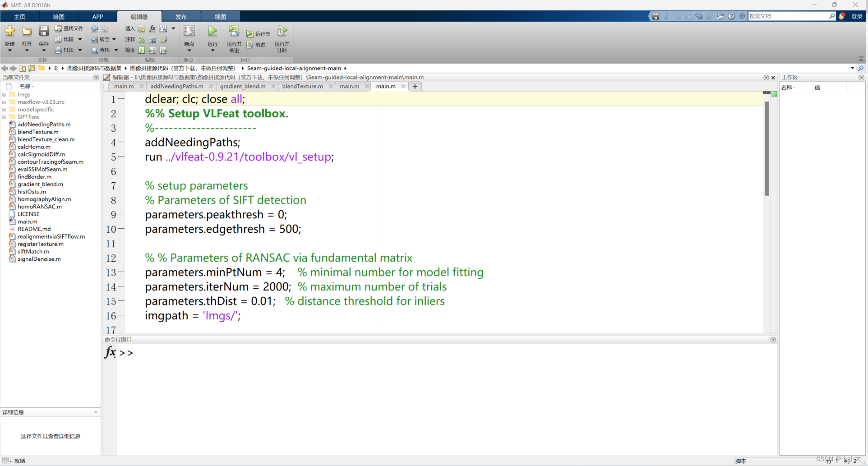Click the uncomment icon with an X
868x466 pixels.
[x=152, y=39]
